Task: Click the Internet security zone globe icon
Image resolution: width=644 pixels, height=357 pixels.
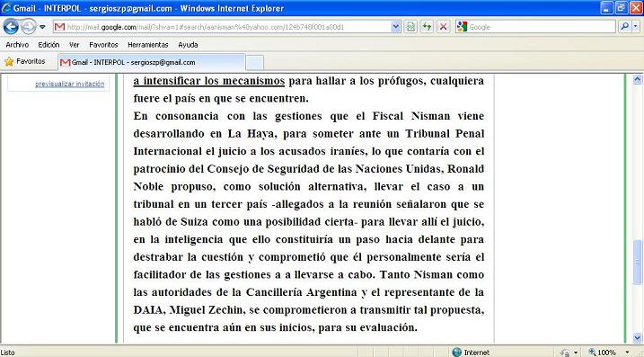Action: tap(456, 353)
